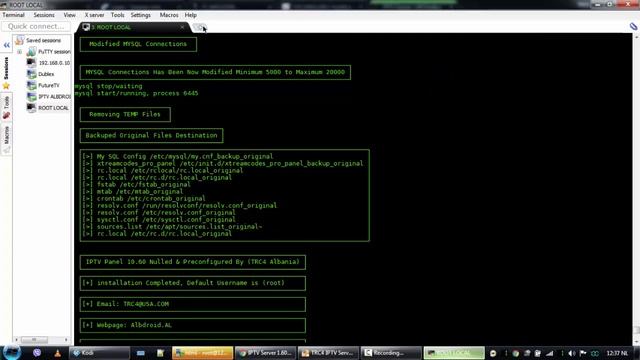Click the volume speaker tray icon

coord(572,353)
